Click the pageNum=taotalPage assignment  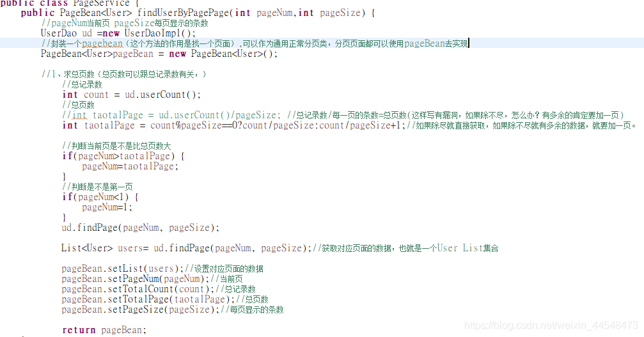pyautogui.click(x=130, y=167)
